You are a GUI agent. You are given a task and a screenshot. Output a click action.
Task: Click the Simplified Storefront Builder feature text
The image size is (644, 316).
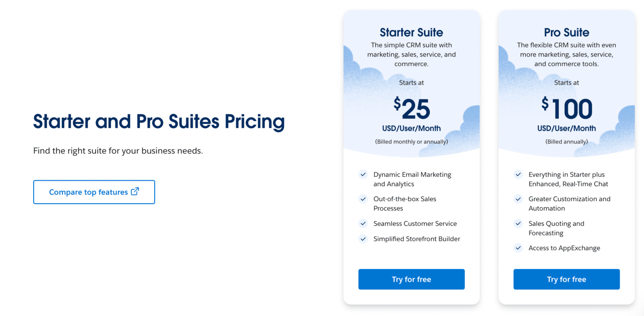point(416,239)
